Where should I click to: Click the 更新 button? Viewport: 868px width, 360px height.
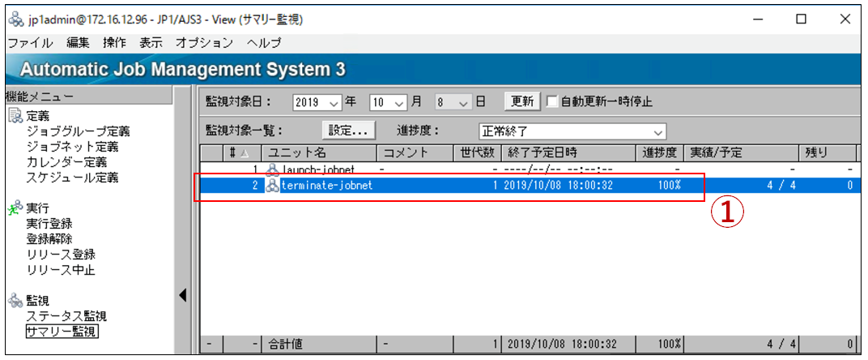(x=522, y=101)
